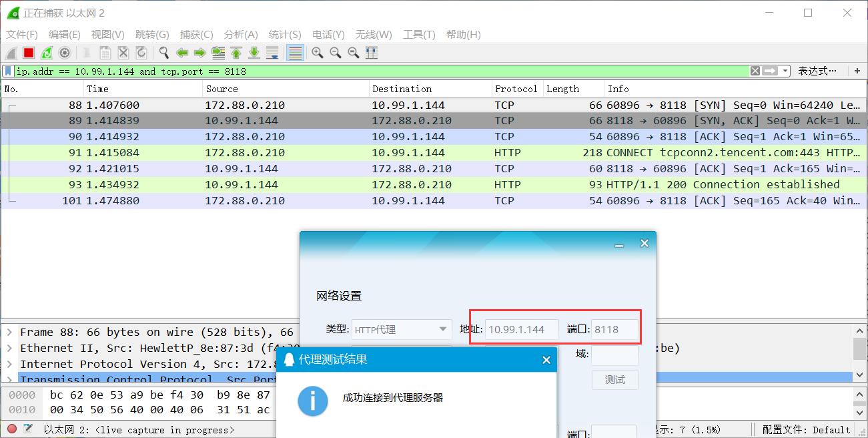Expand Transmission Control Protocol tree

9,379
